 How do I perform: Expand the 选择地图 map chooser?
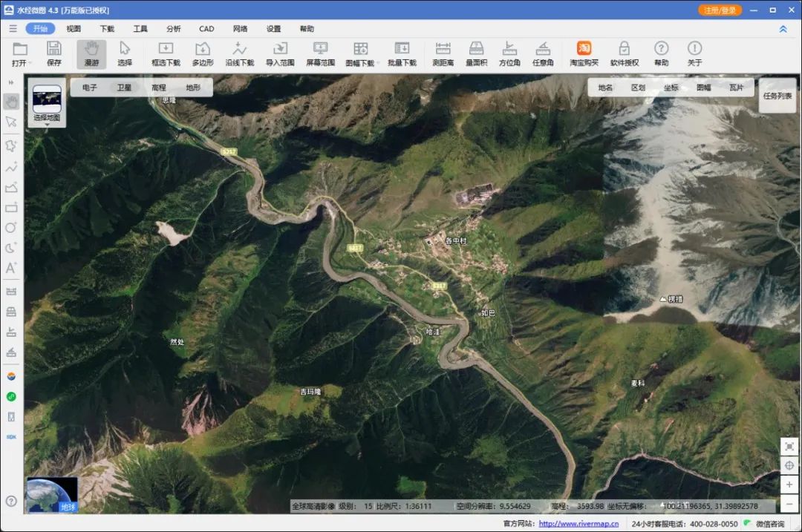(x=47, y=102)
